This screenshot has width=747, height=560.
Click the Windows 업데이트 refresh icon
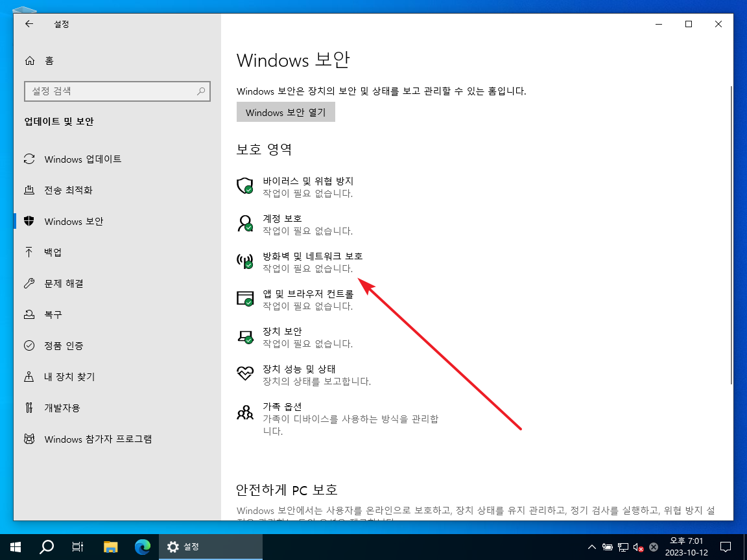29,159
